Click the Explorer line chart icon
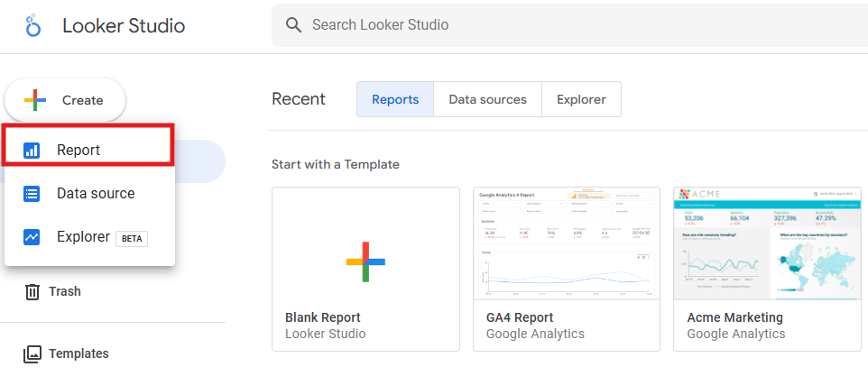 (x=32, y=237)
